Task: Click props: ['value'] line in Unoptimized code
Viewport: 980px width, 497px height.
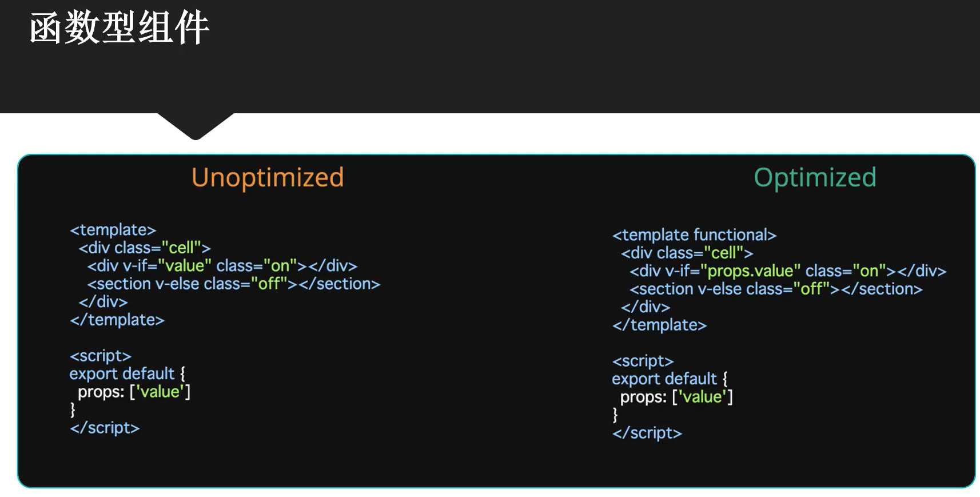Action: 134,392
